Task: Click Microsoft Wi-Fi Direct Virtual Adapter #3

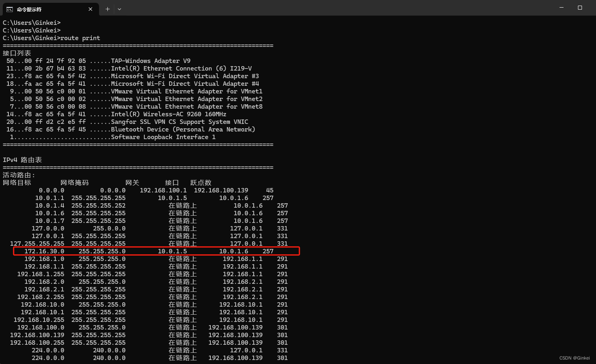Action: click(133, 76)
